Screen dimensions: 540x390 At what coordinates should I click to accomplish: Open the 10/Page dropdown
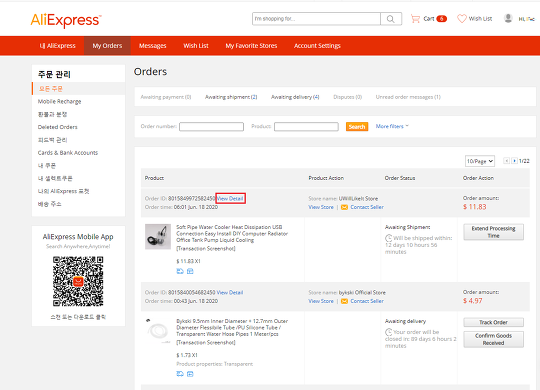(480, 161)
